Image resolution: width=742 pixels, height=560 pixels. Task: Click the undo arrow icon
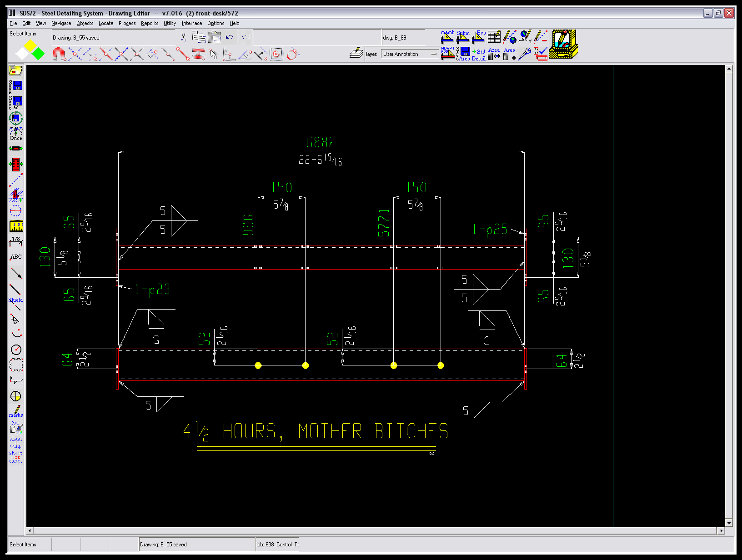point(230,37)
